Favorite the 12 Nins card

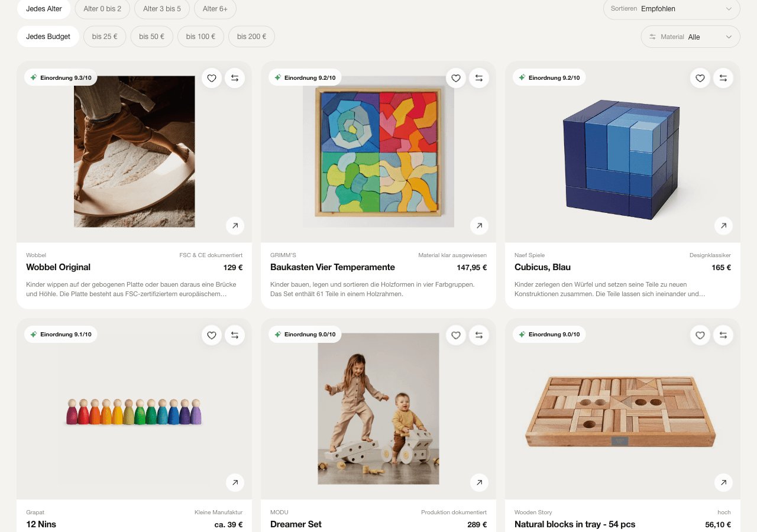[x=212, y=335]
